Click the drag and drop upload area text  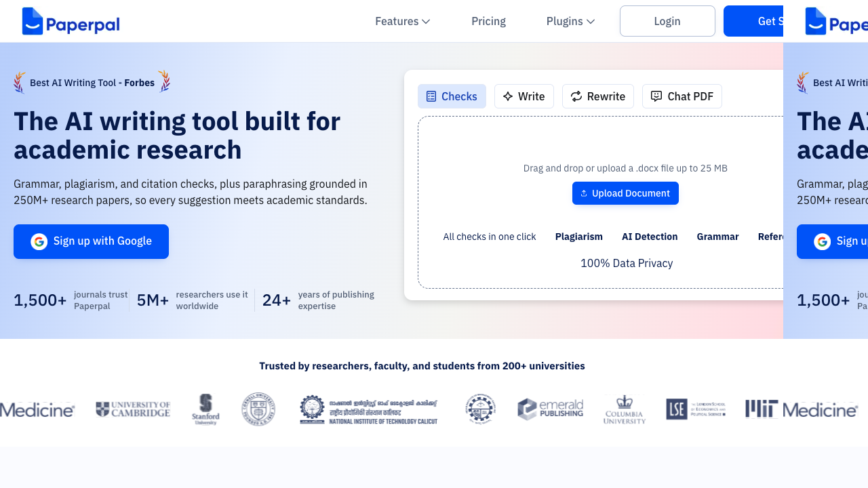(625, 168)
